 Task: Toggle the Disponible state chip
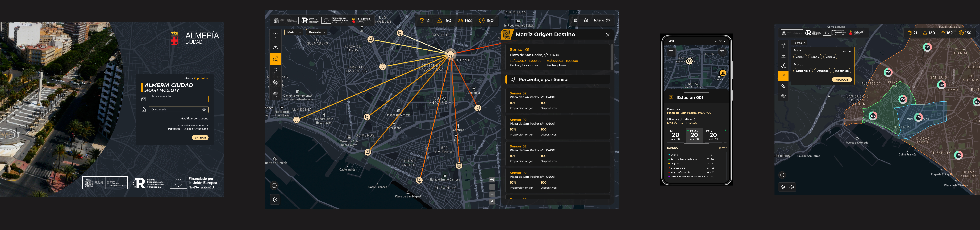[x=803, y=71]
